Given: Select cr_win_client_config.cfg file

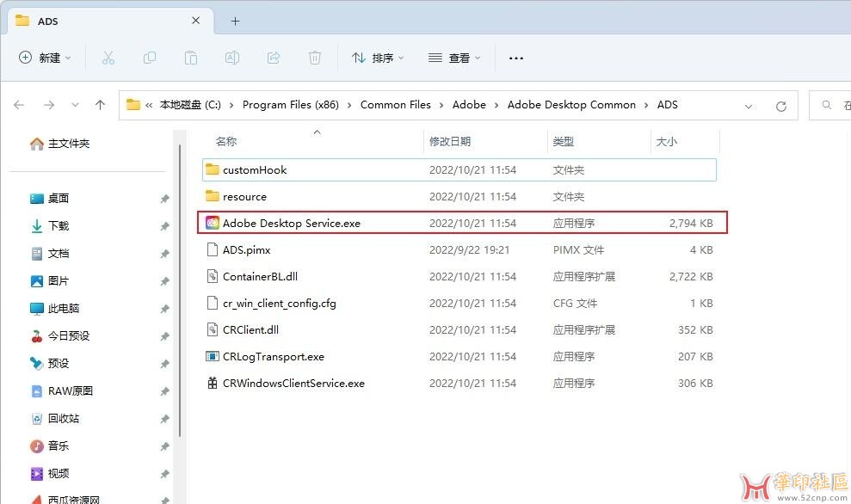Looking at the screenshot, I should pyautogui.click(x=459, y=303).
